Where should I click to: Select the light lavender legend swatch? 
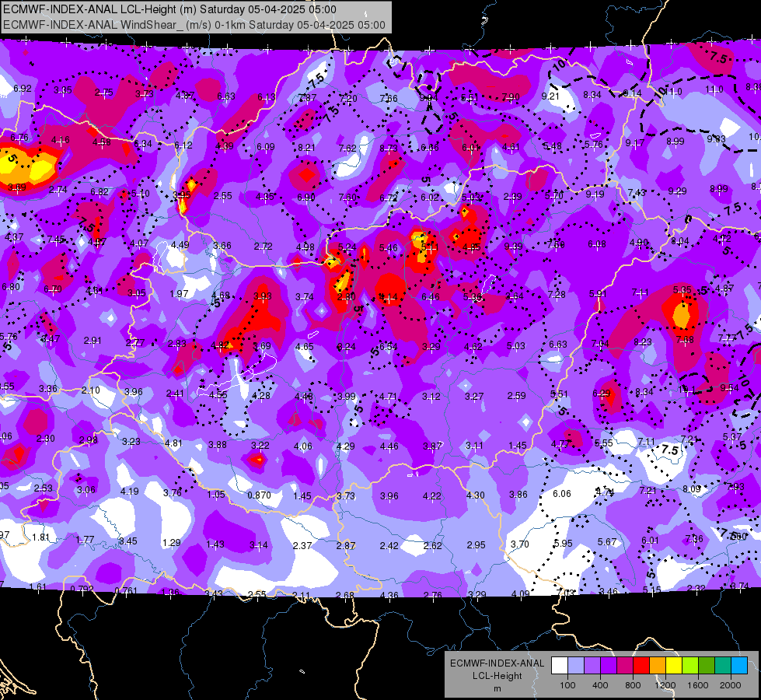(x=576, y=666)
